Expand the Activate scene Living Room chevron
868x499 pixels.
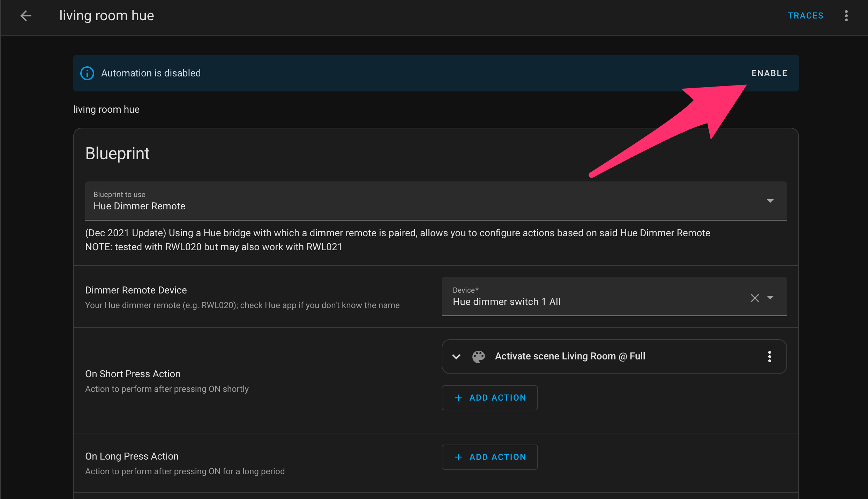point(456,356)
